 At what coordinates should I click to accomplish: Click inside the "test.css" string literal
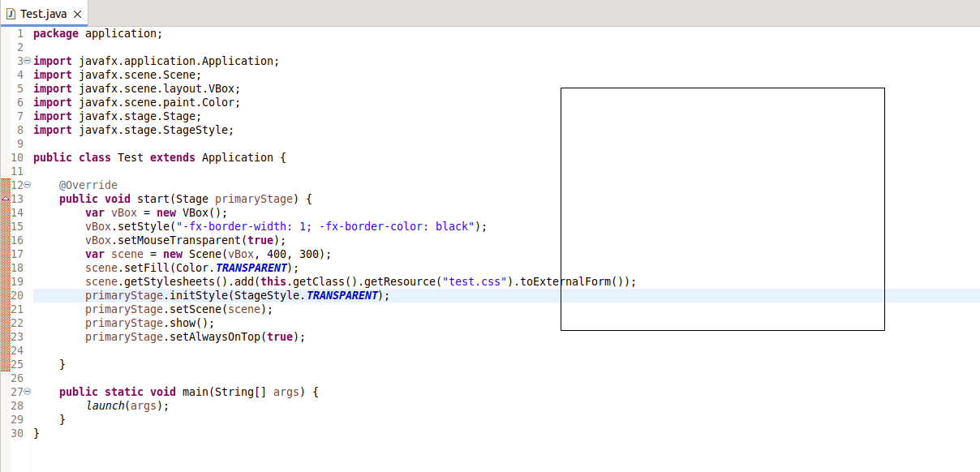pos(479,281)
